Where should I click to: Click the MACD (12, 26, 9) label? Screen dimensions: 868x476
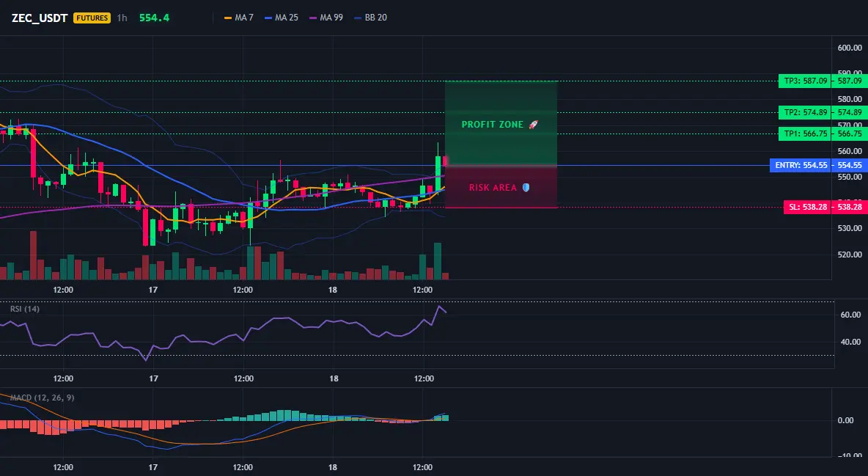pos(42,398)
